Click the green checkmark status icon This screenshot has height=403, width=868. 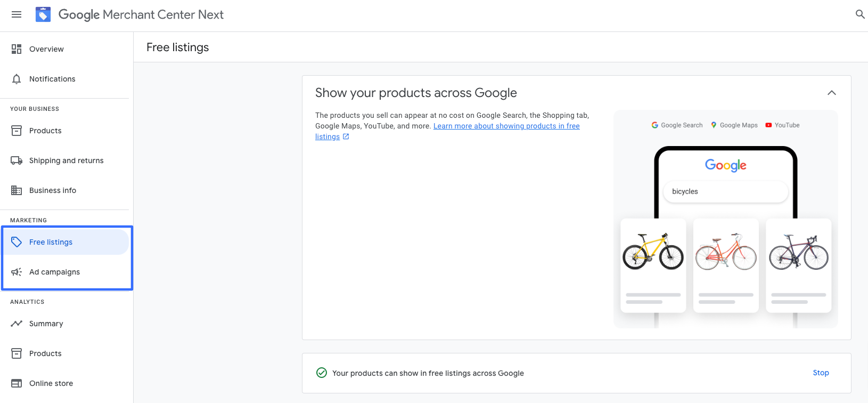tap(322, 373)
